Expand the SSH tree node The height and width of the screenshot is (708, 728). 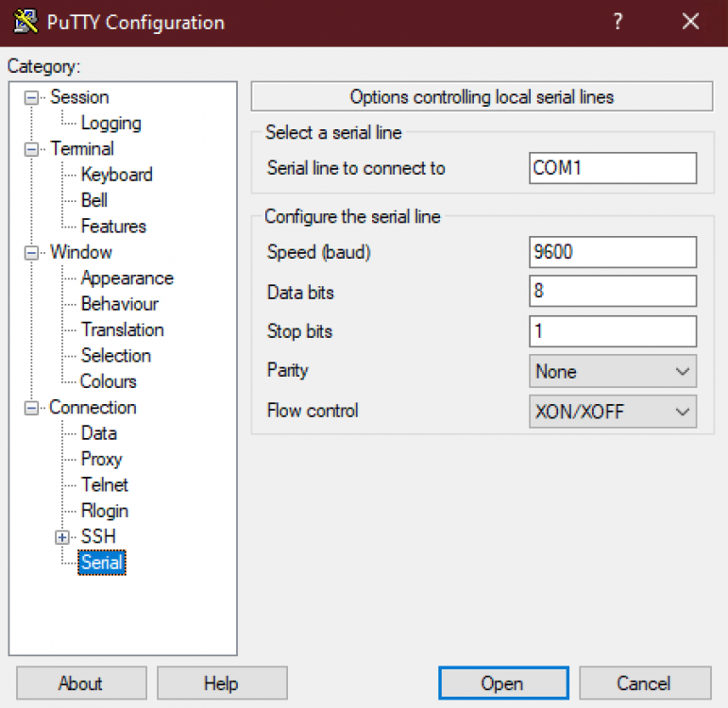[62, 537]
